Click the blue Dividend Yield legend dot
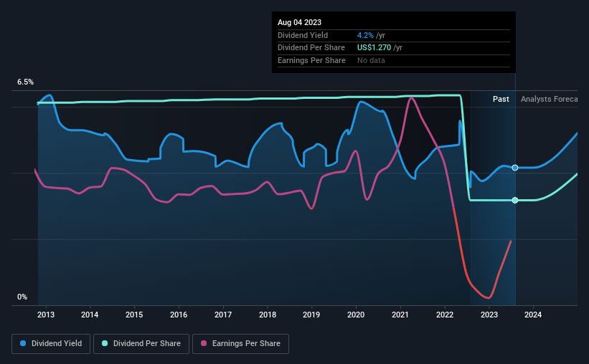The width and height of the screenshot is (589, 364). click(x=23, y=343)
